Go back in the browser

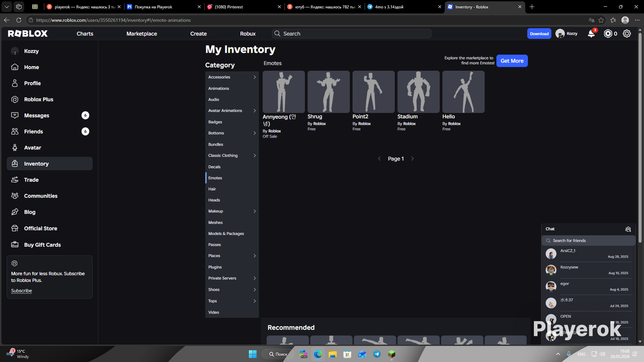pos(7,20)
